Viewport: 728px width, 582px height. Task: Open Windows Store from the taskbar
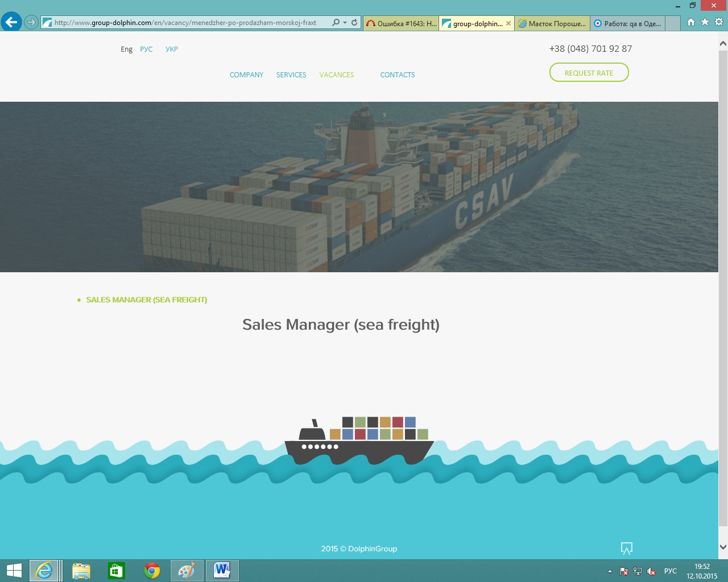coord(117,571)
